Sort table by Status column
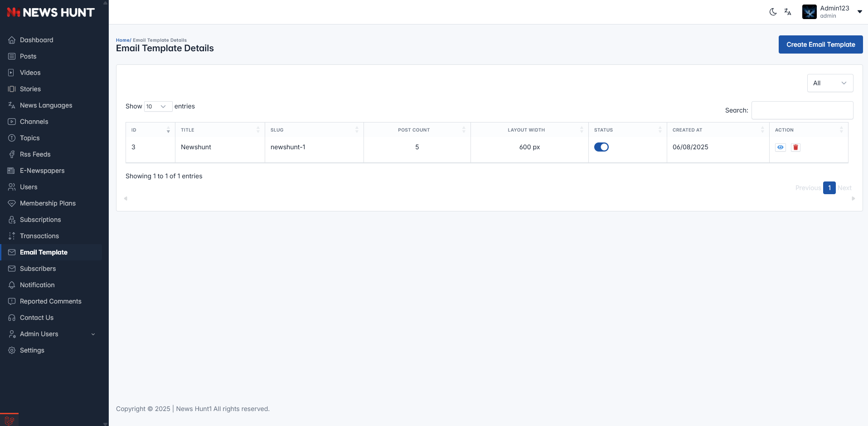The image size is (868, 426). 628,130
